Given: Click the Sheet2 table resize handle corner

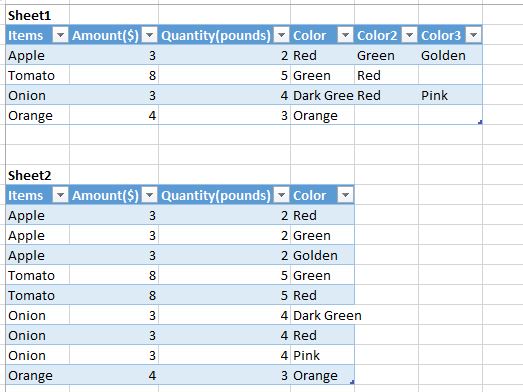Looking at the screenshot, I should (352, 382).
